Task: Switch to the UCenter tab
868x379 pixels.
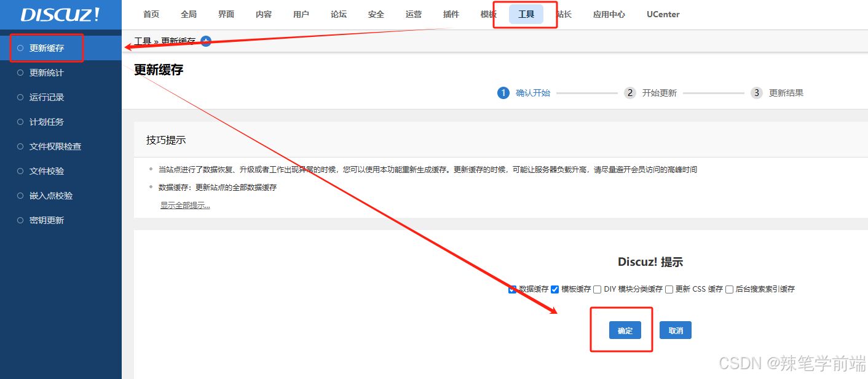Action: [663, 14]
